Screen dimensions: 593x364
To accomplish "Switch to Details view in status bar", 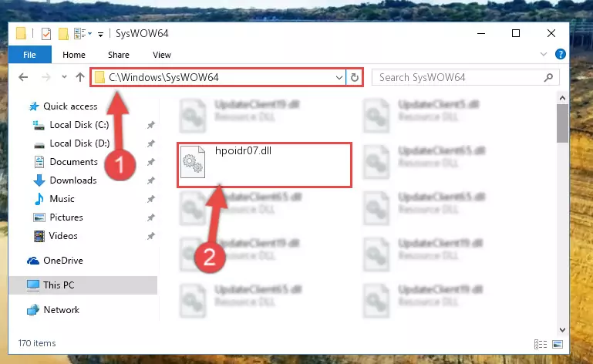I will 541,344.
